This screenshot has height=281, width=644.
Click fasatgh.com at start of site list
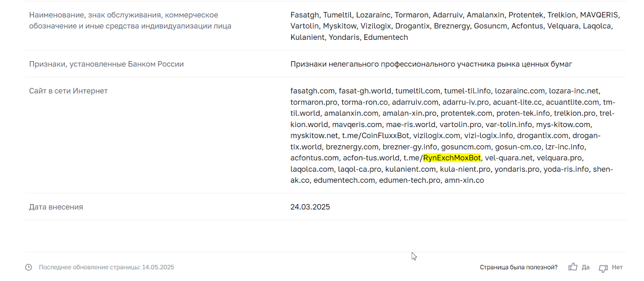[312, 91]
